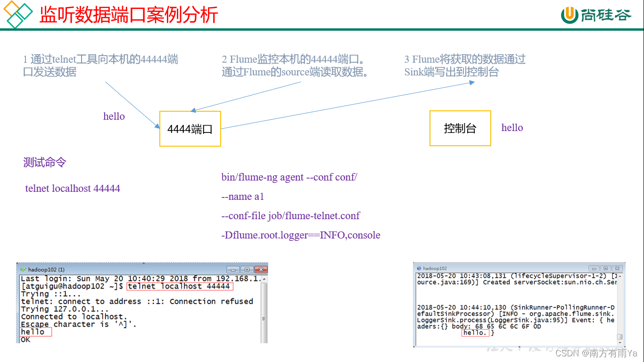Click scroll-down arrow in hadoop102 log window
This screenshot has width=644, height=362.
pos(619,343)
